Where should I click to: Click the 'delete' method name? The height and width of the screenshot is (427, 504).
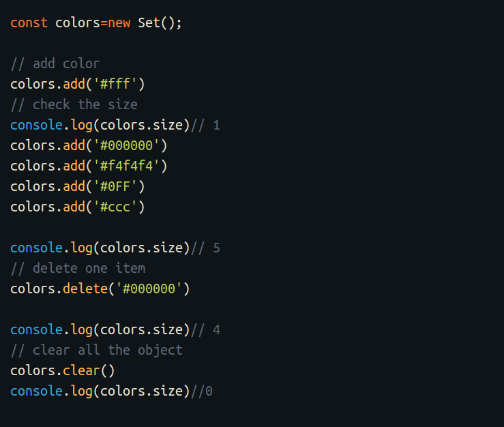point(85,289)
